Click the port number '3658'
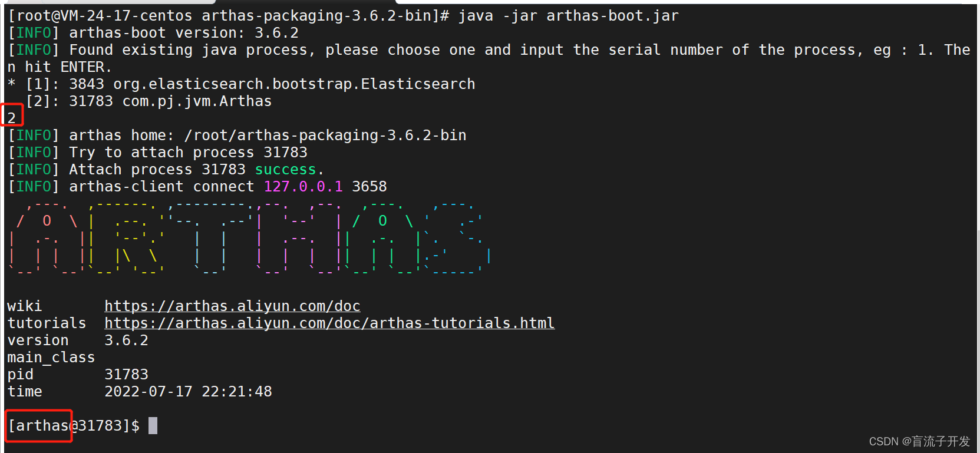This screenshot has height=453, width=980. click(369, 187)
